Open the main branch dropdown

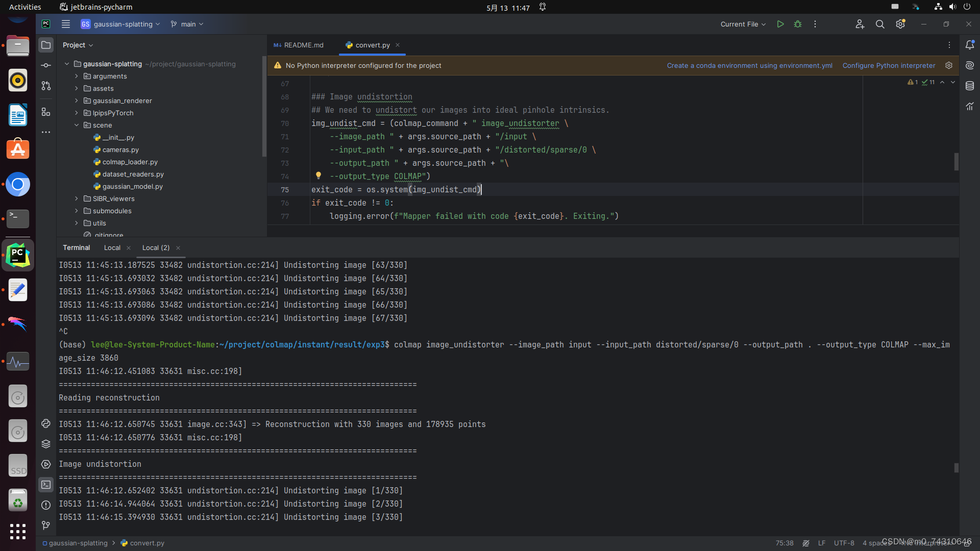coord(187,24)
